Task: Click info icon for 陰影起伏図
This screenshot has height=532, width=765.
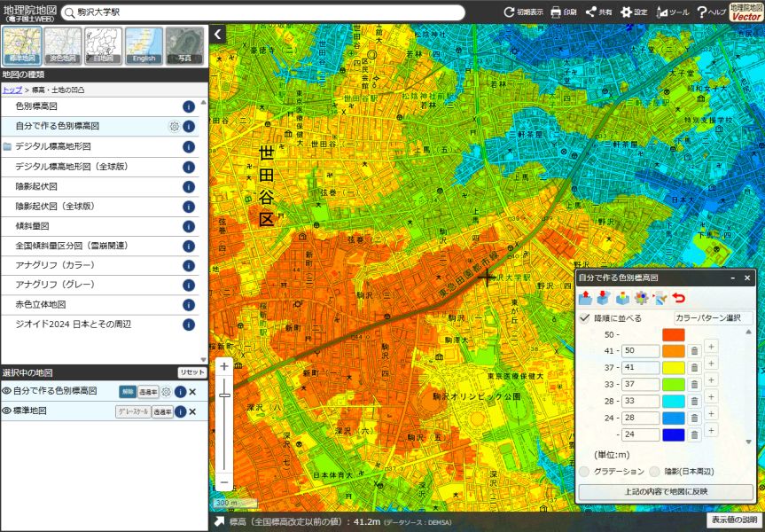Action: pyautogui.click(x=188, y=186)
